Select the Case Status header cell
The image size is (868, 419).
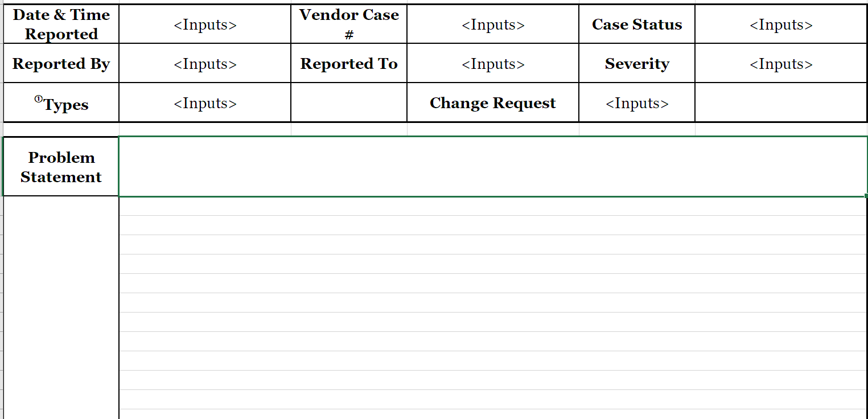click(636, 23)
